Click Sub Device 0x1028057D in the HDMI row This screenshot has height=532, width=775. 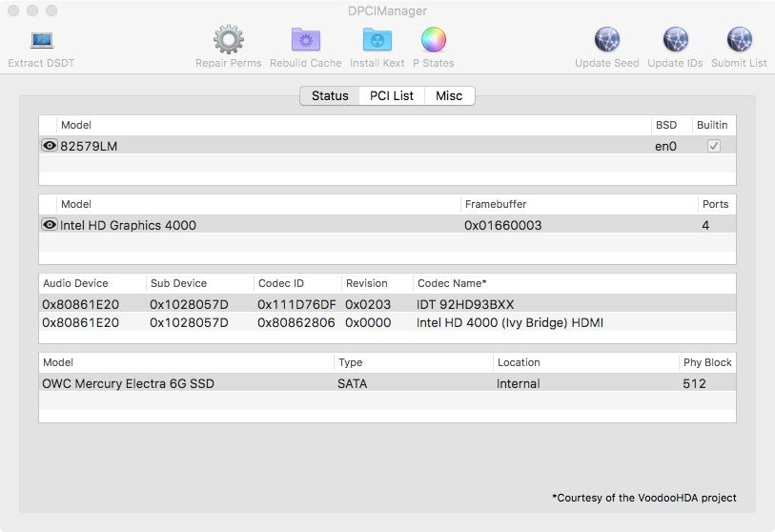pyautogui.click(x=189, y=323)
